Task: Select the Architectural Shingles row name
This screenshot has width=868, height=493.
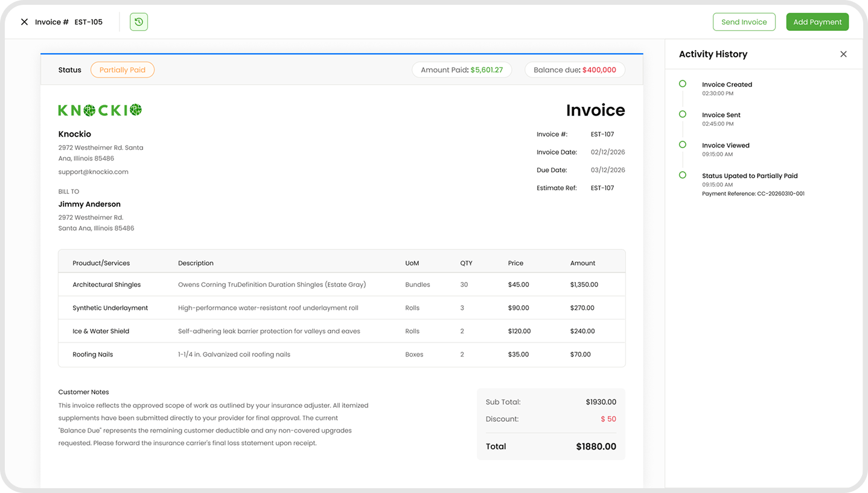Action: (107, 285)
